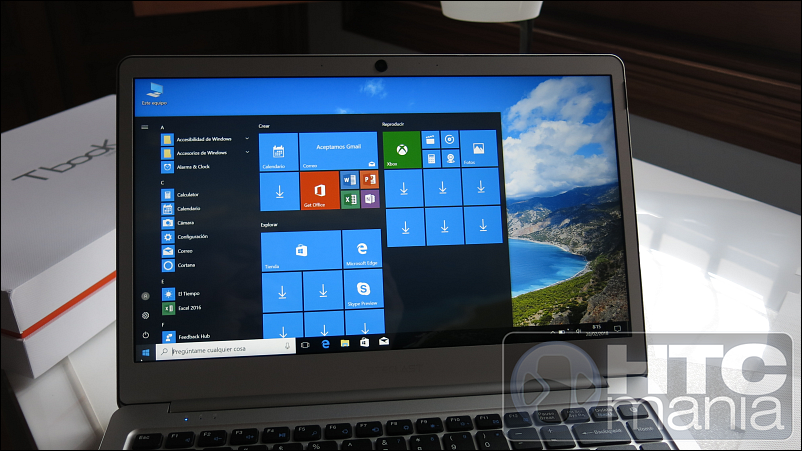The width and height of the screenshot is (802, 451).
Task: Open the small webcam Camera tile
Action: coord(450,159)
